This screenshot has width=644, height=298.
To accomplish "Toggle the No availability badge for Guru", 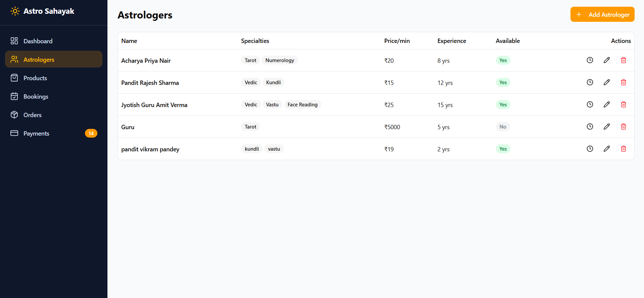I will tap(503, 127).
